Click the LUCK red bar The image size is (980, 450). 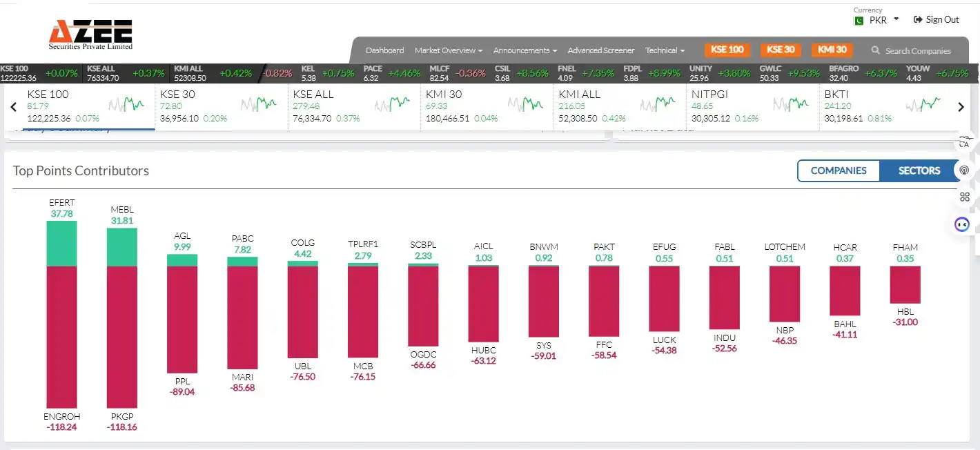point(664,299)
